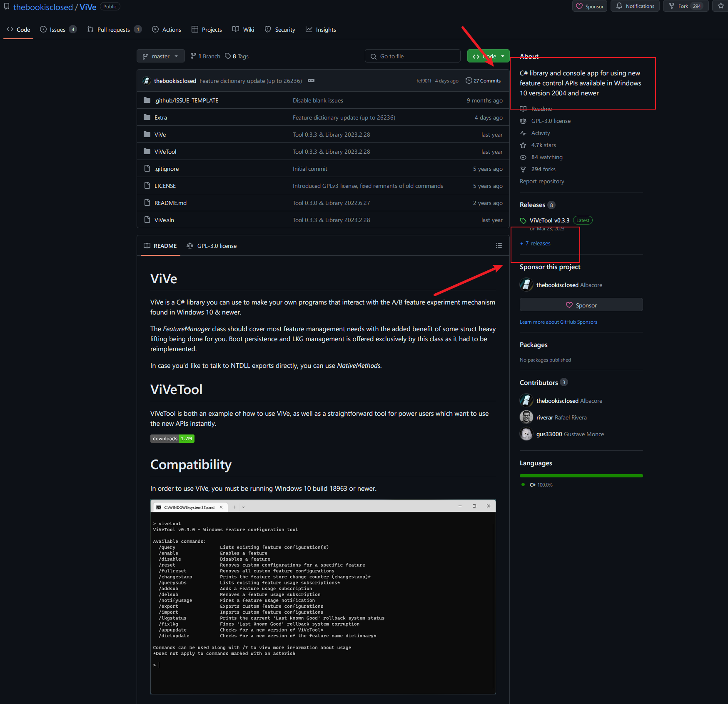Click the downloads 1.7M badge
This screenshot has width=728, height=704.
172,439
